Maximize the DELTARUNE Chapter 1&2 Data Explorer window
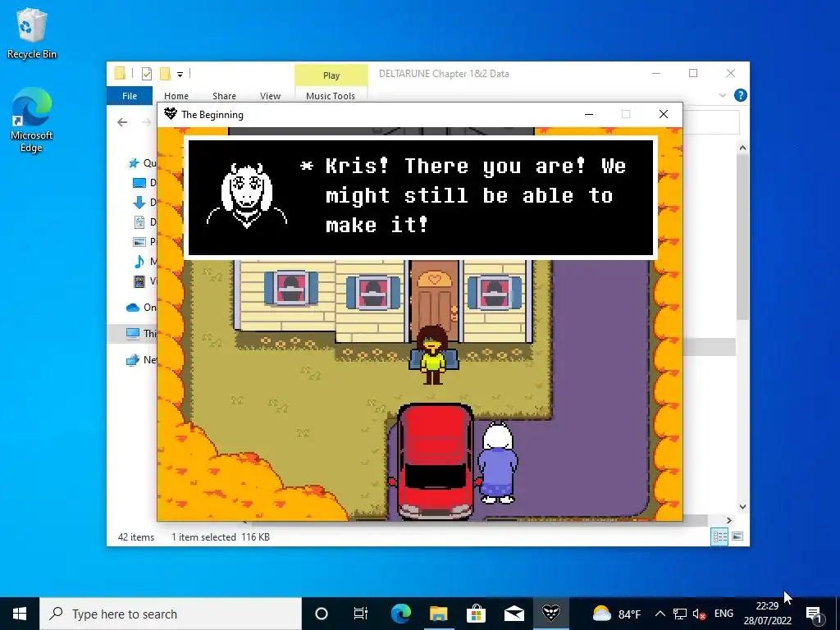 coord(693,73)
